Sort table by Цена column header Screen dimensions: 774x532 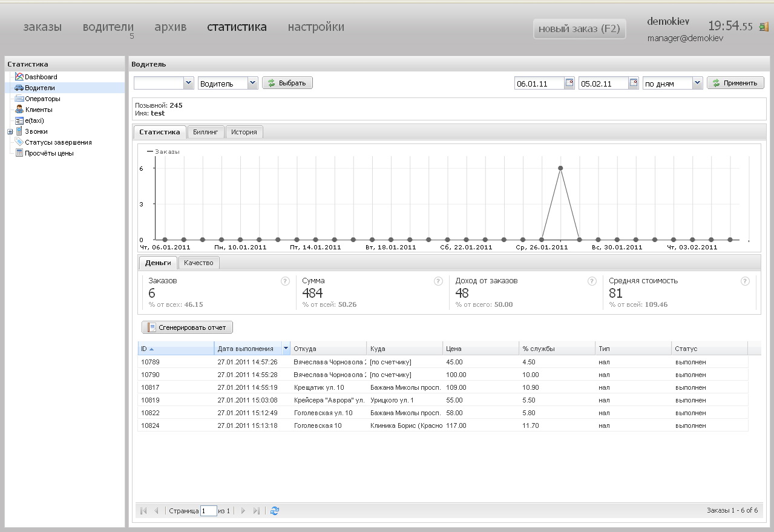coord(480,349)
